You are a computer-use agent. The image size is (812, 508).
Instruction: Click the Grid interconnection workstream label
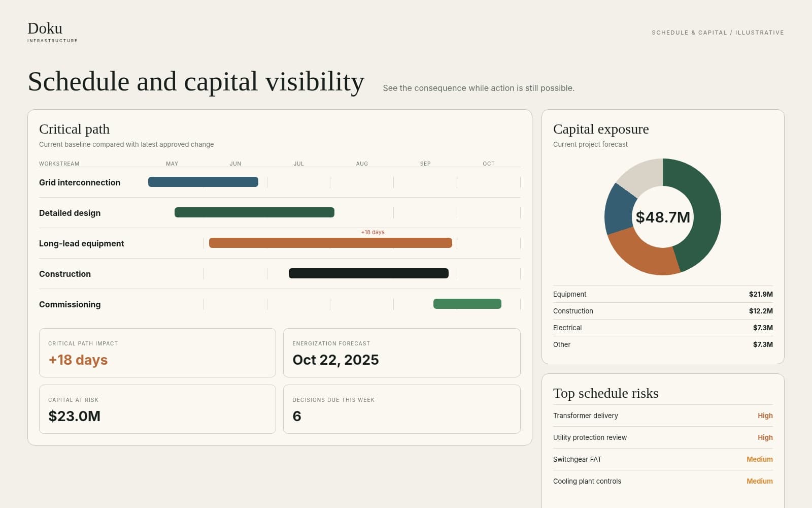80,182
